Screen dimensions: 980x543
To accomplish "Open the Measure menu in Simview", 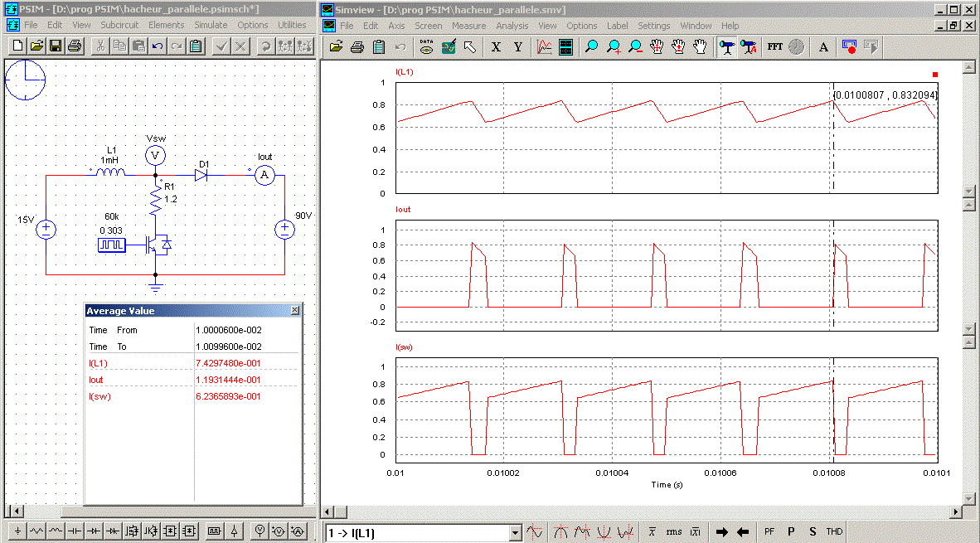I will click(x=468, y=26).
